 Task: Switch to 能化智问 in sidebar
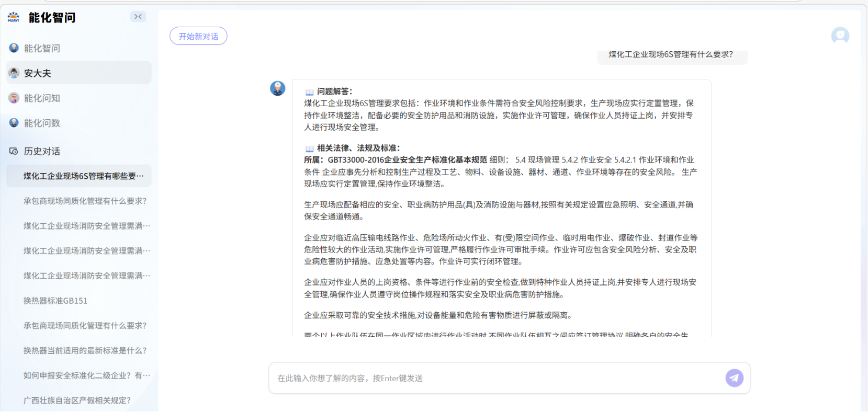(42, 48)
